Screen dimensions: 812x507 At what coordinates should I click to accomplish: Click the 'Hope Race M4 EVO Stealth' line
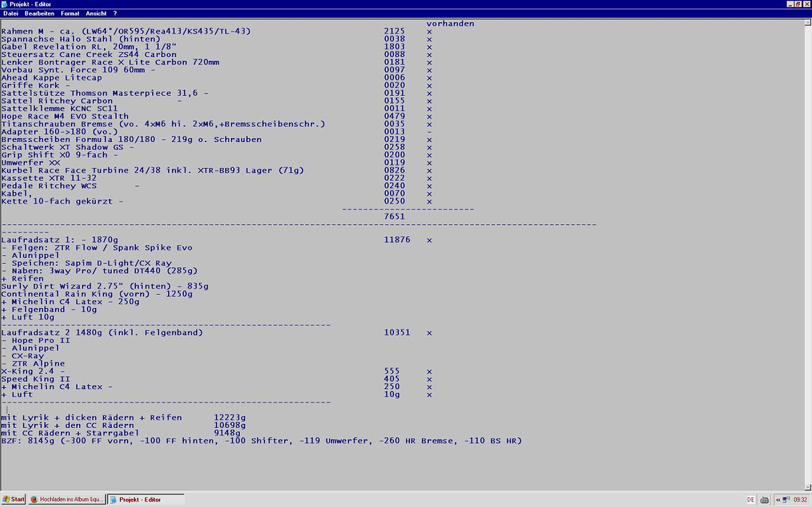click(x=65, y=117)
